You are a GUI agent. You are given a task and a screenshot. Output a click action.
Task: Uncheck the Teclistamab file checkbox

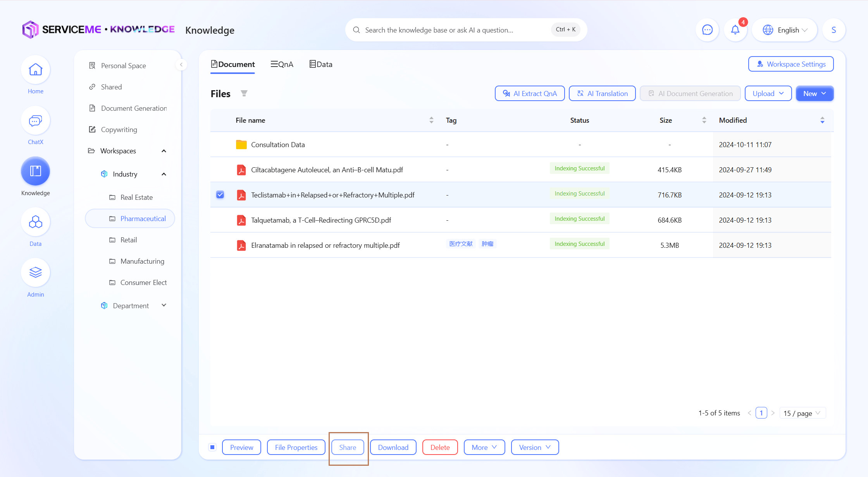click(x=220, y=195)
